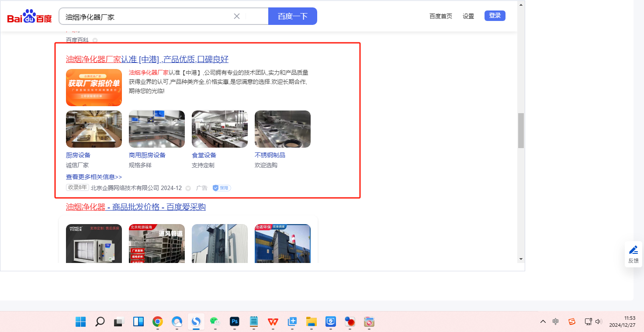Open the 支持定制 purifier product image
Viewport: 644px width, 332px height.
(x=94, y=243)
